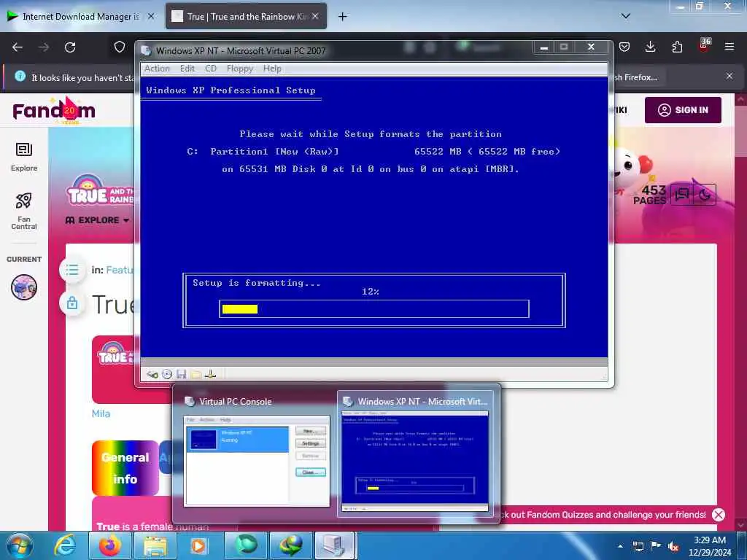Select the General info rainbow tab

pos(125,468)
